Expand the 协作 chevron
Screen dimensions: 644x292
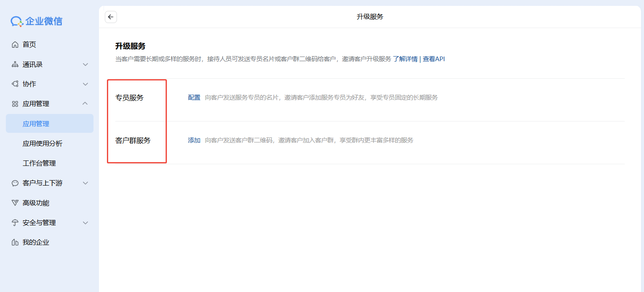(x=86, y=84)
